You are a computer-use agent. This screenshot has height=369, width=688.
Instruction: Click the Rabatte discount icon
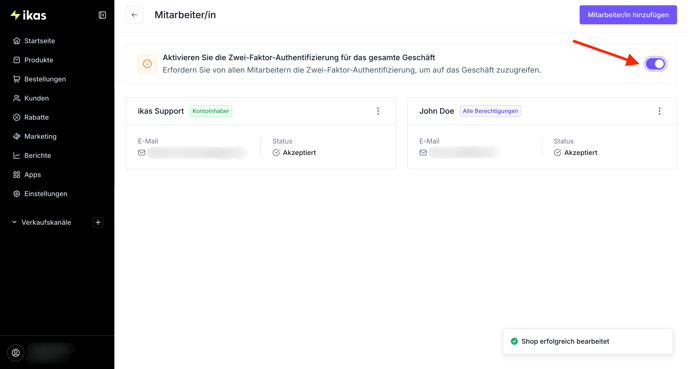pos(17,118)
